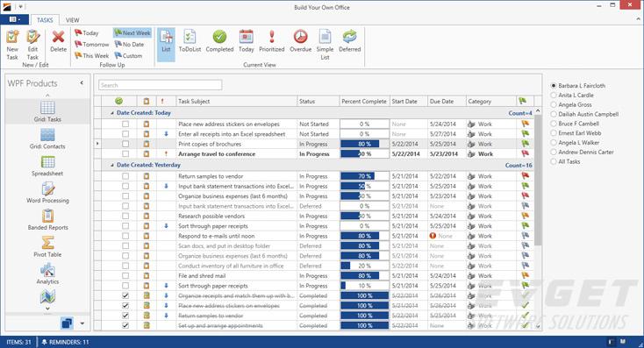The height and width of the screenshot is (348, 644).
Task: Select Angela Gross radio button
Action: pyautogui.click(x=554, y=104)
